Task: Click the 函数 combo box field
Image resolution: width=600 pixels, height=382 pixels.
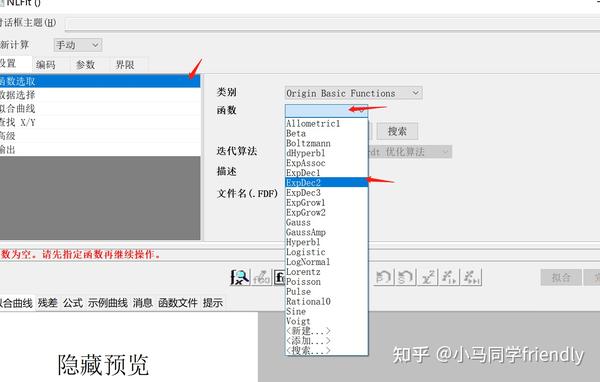Action: tap(326, 110)
